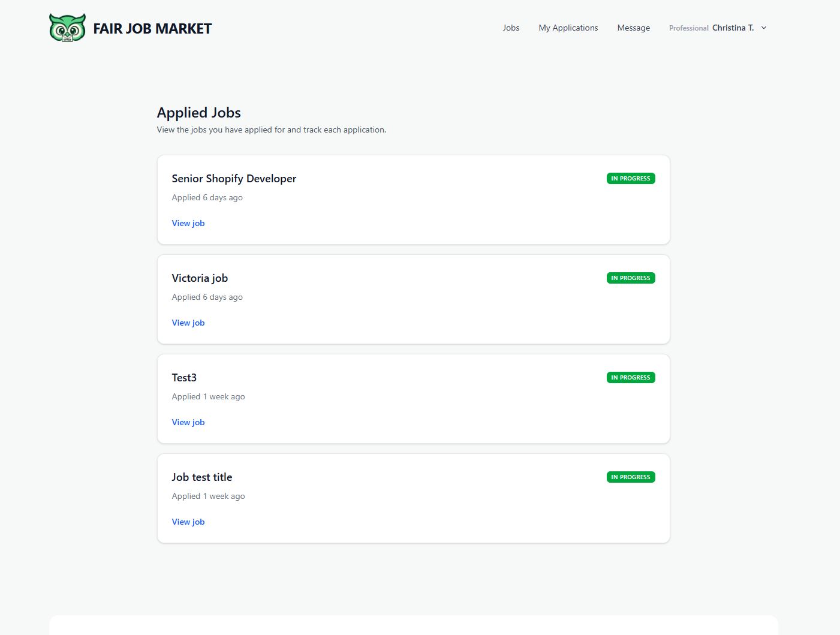This screenshot has height=635, width=840.
Task: Click Applied 1 week ago under Test3
Action: (208, 396)
